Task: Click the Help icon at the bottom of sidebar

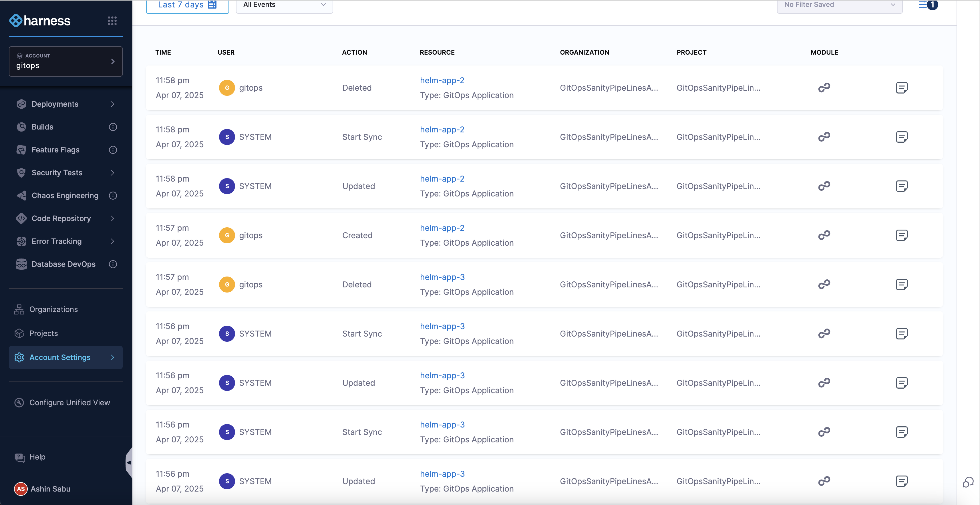Action: pyautogui.click(x=19, y=457)
